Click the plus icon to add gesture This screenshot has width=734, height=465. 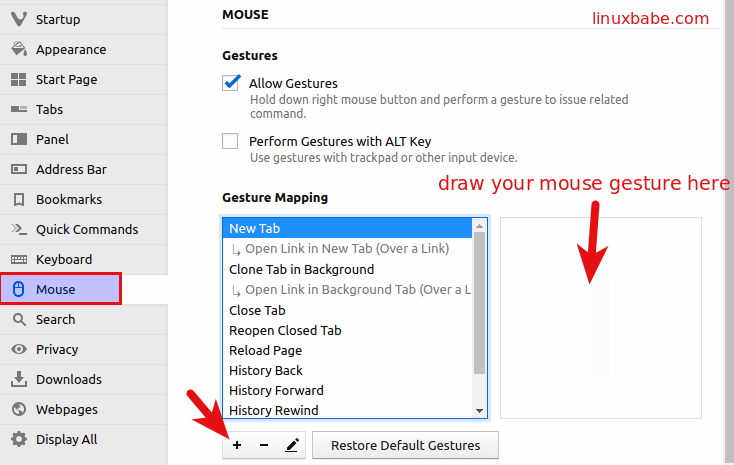[x=237, y=445]
